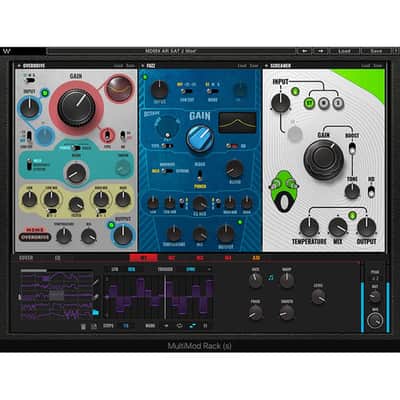Viewport: 400px width, 400px height.
Task: Click the top bar Save button
Action: tap(376, 51)
